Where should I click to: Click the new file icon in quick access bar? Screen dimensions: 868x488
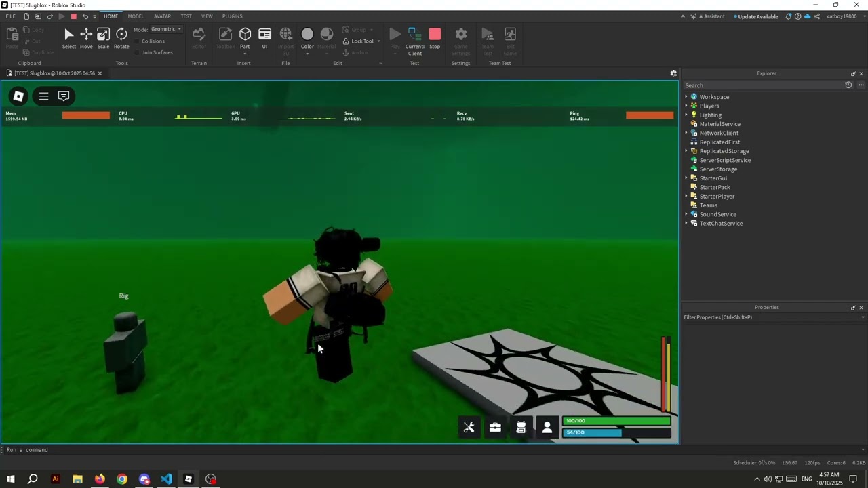[x=26, y=16]
